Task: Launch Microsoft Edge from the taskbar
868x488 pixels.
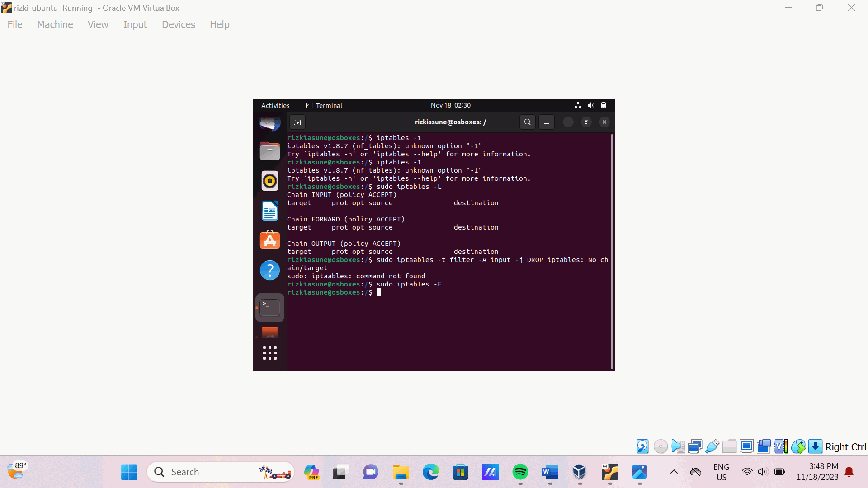Action: tap(430, 472)
